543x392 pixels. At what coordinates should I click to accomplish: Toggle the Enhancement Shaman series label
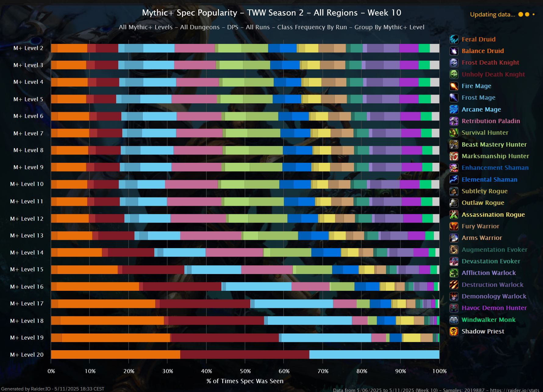point(495,168)
